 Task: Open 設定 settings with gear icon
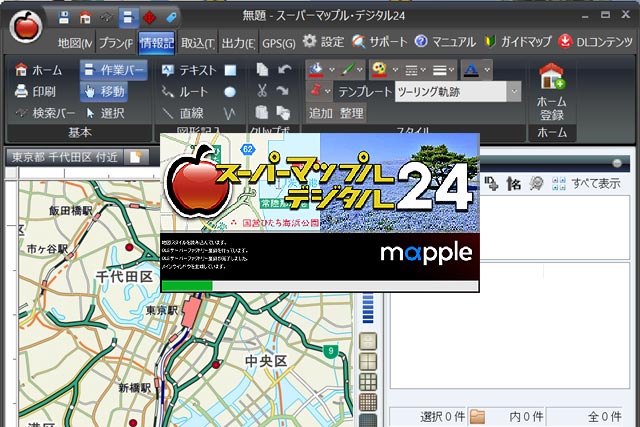323,42
